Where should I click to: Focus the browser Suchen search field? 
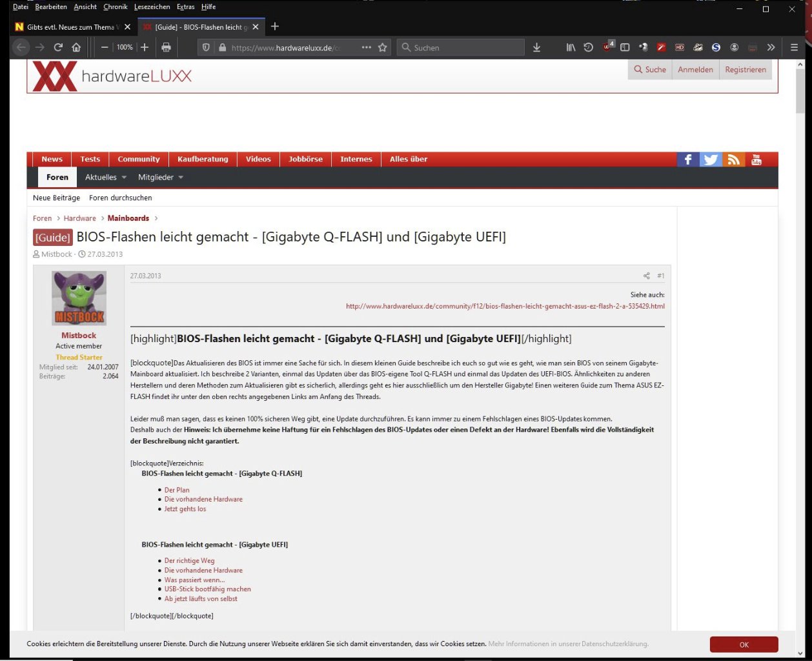point(460,47)
